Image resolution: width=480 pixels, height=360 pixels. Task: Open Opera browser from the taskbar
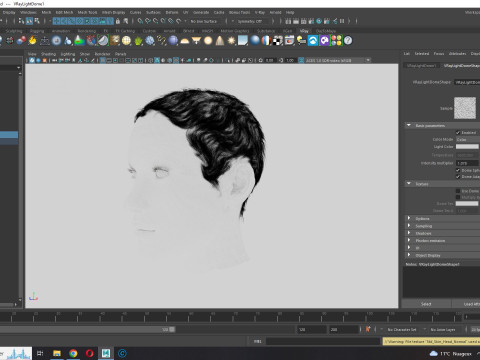[89, 353]
